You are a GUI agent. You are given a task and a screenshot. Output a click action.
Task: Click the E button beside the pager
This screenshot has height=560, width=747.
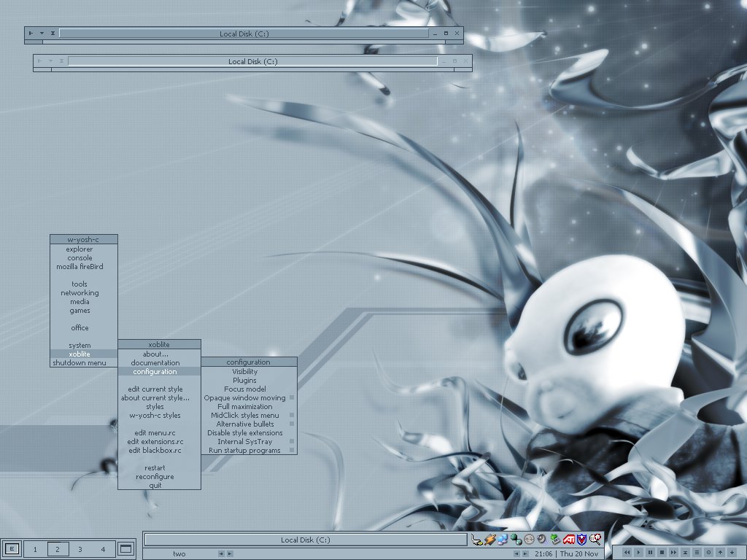12,548
